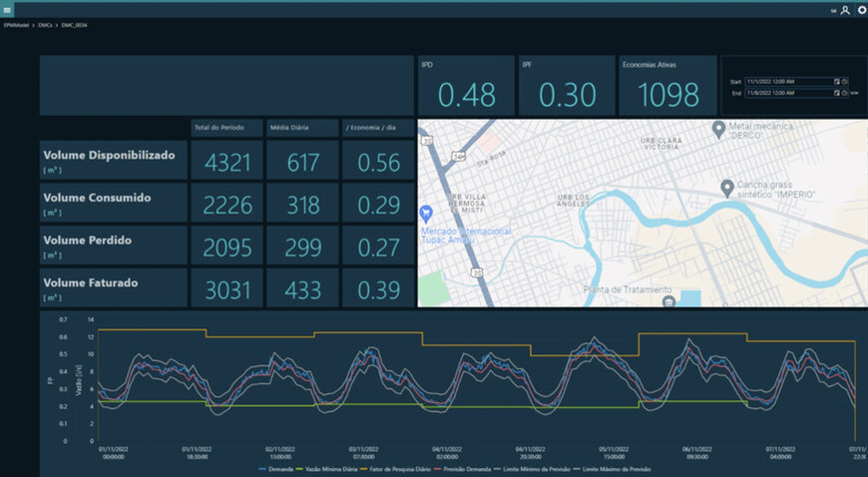Click the Mercado Internacional shopping cart pin
The width and height of the screenshot is (868, 477).
426,213
